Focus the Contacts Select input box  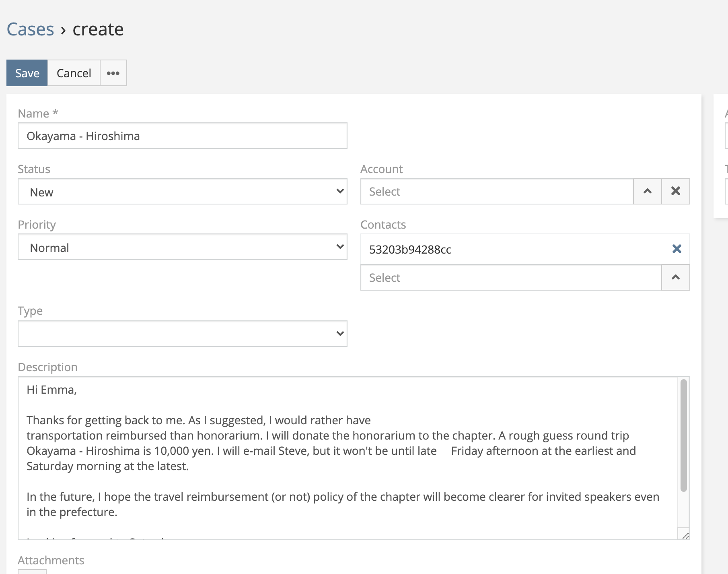coord(510,278)
